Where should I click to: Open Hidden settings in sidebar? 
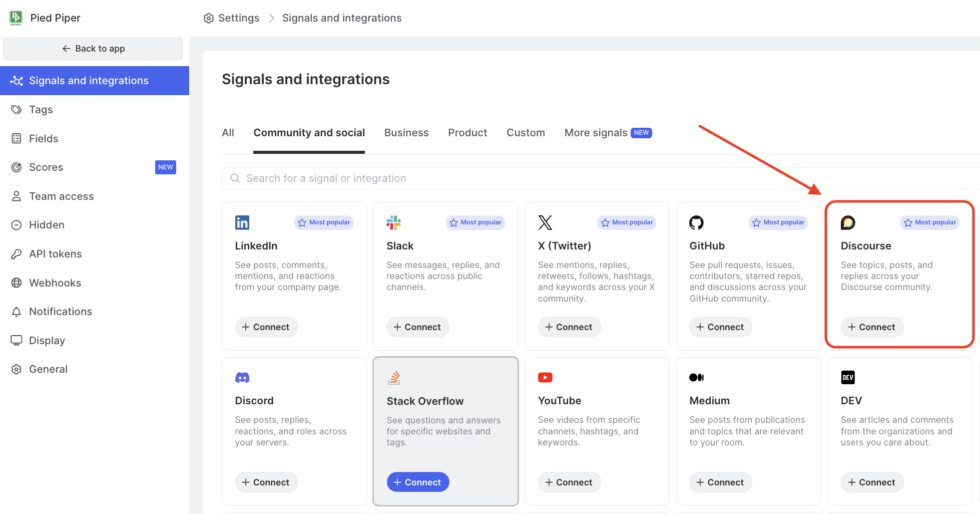(x=95, y=225)
